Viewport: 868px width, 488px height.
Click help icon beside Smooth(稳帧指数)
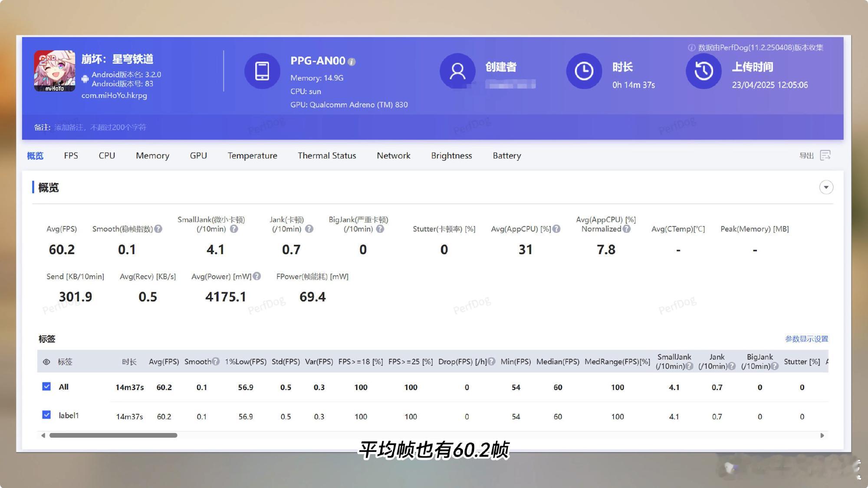[x=158, y=229]
